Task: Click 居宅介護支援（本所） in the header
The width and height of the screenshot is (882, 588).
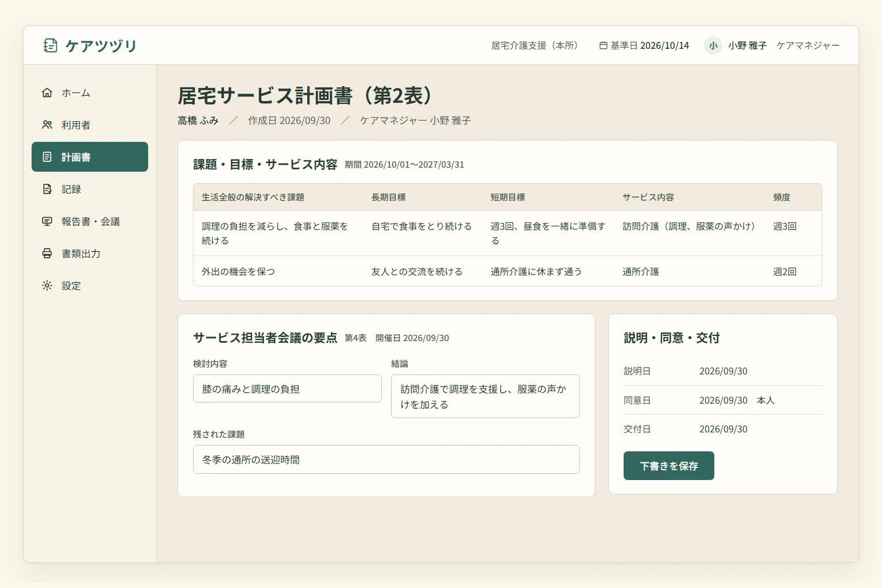Action: 537,45
